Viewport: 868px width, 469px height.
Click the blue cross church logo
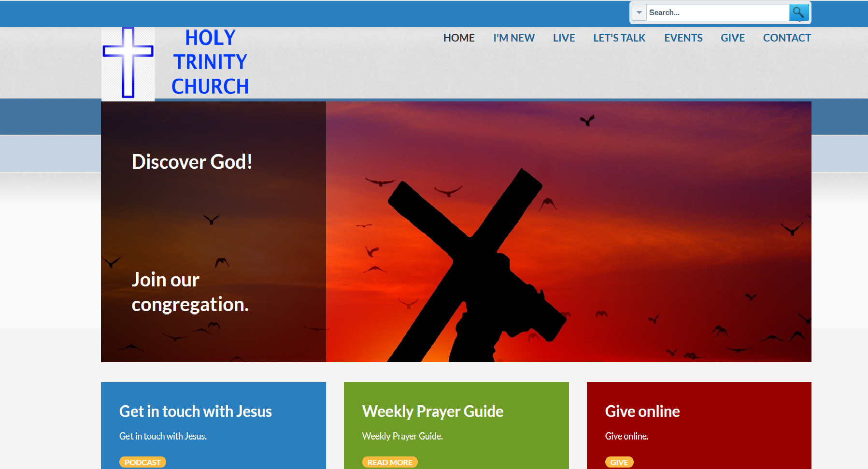128,62
